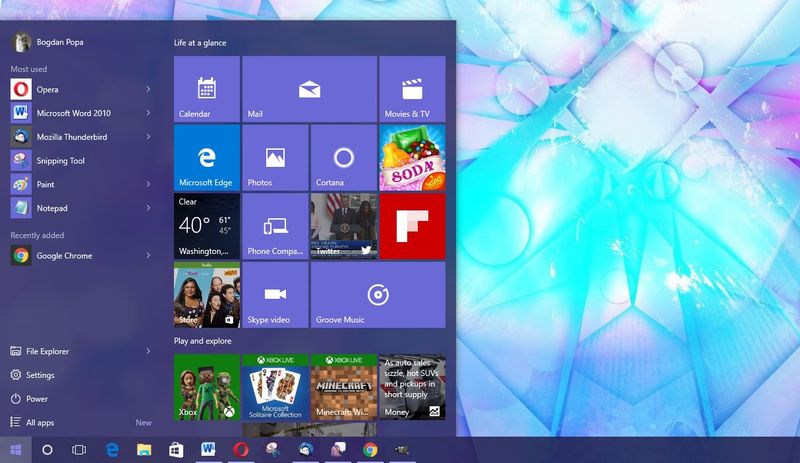Expand the Mozilla Thunderbird jump list arrow

pyautogui.click(x=148, y=137)
